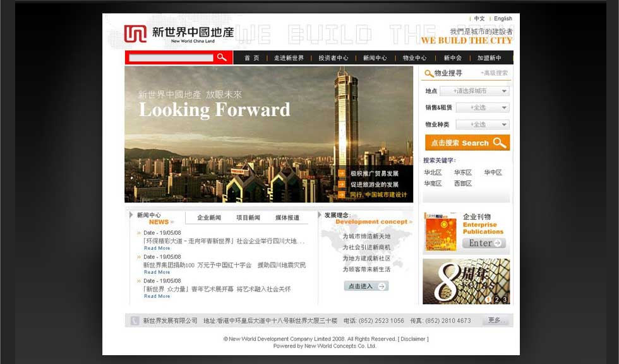Click 为地方建成新社区 in the concept list
This screenshot has height=364, width=619.
[x=366, y=258]
